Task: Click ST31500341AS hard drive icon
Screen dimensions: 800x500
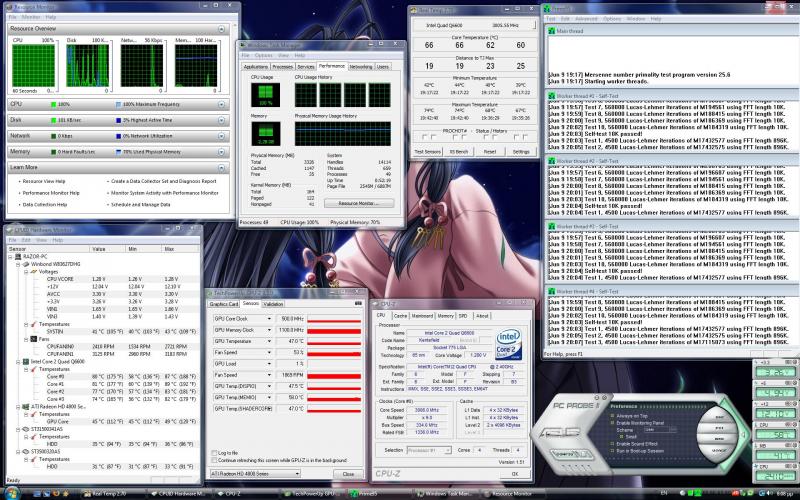Action: [x=26, y=429]
